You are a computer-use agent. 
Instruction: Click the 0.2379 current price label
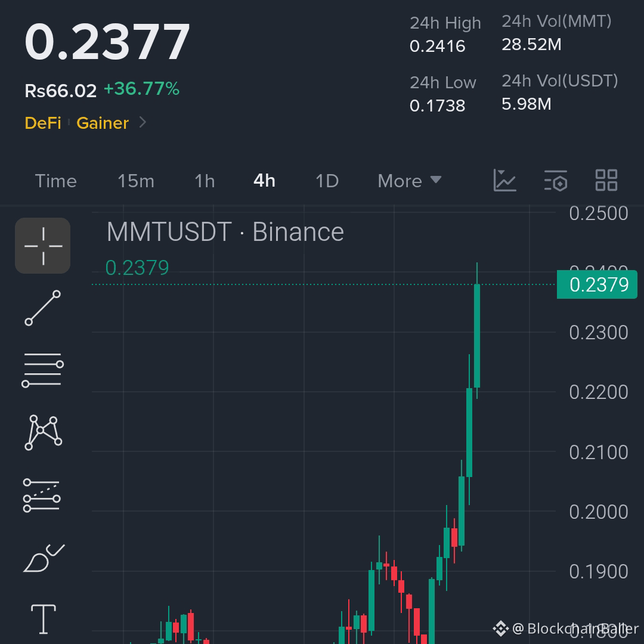597,284
